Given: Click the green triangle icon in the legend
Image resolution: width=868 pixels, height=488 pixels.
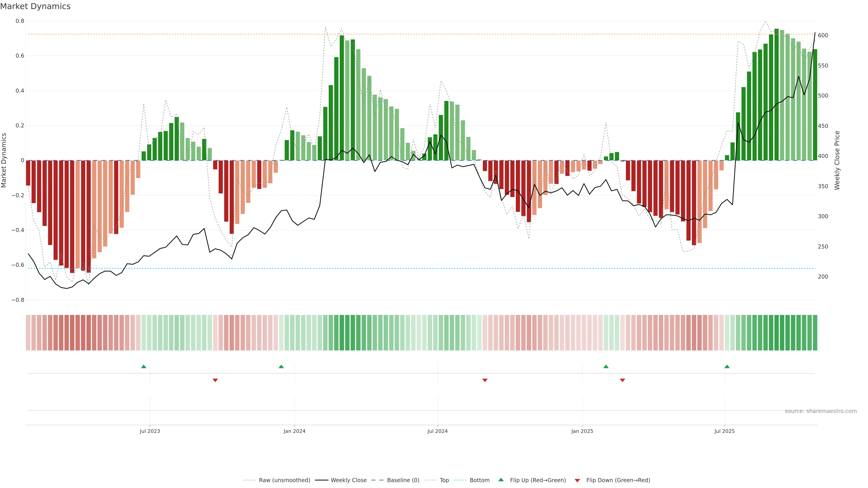Looking at the screenshot, I should click(501, 480).
